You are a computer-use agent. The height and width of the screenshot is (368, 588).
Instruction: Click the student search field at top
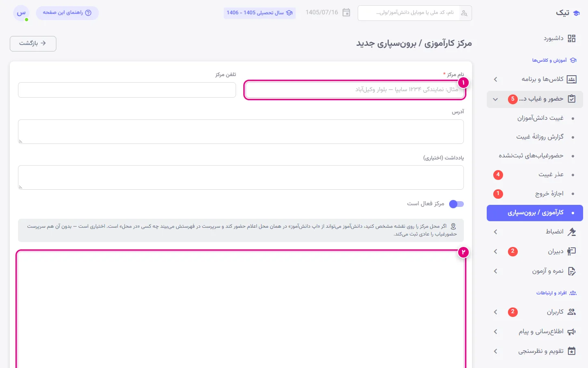click(x=415, y=13)
